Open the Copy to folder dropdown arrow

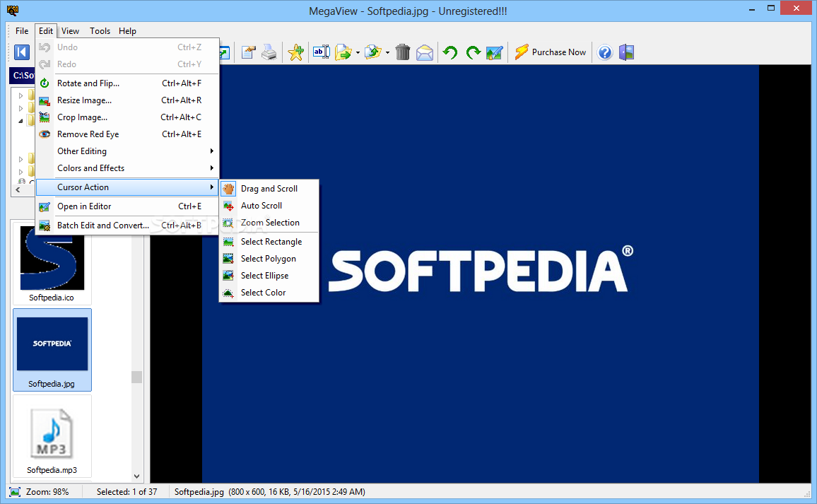387,52
